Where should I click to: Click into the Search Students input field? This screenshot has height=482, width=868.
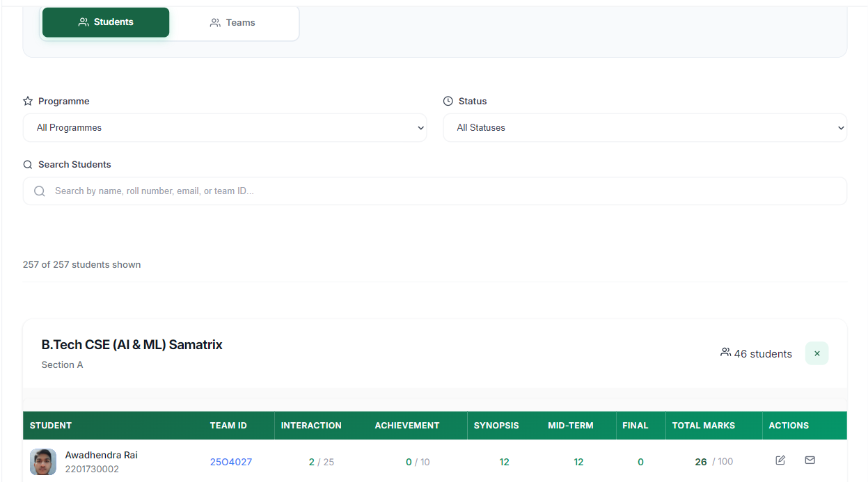point(445,191)
